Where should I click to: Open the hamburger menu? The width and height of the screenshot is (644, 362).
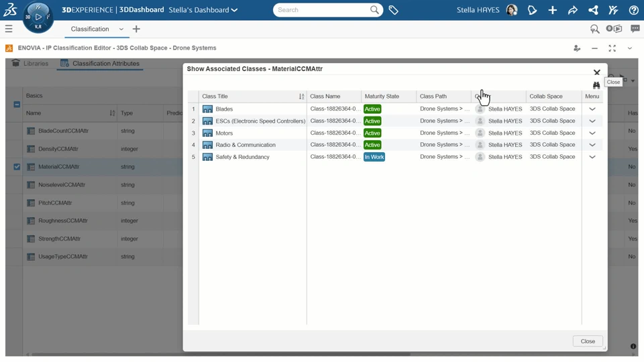point(9,29)
